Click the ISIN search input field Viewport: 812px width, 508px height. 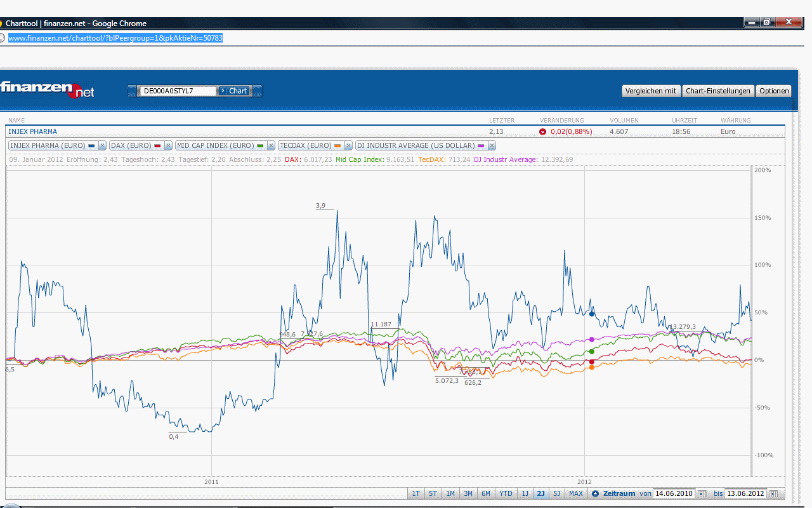click(178, 91)
